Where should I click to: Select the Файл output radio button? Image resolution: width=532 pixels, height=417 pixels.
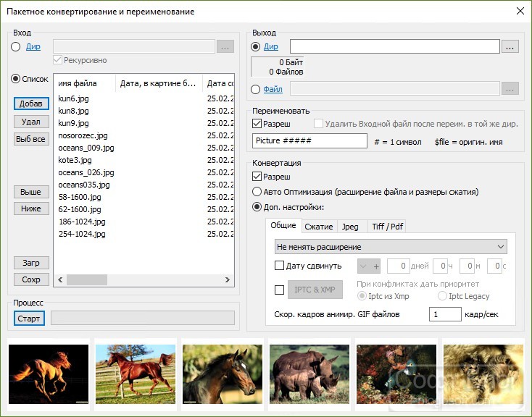(x=255, y=89)
